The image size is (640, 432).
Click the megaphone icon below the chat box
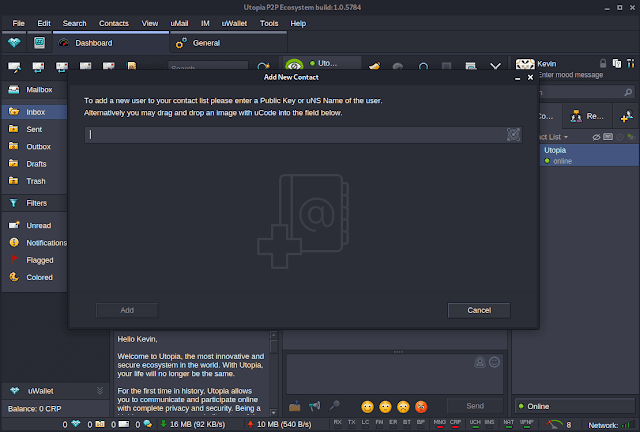pyautogui.click(x=314, y=406)
